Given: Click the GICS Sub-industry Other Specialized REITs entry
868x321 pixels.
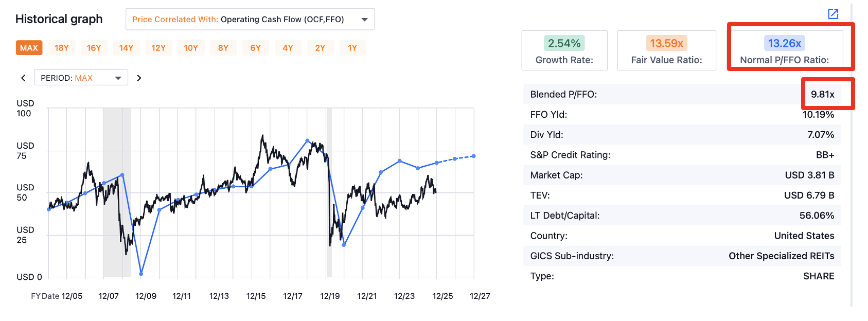Looking at the screenshot, I should [x=782, y=256].
